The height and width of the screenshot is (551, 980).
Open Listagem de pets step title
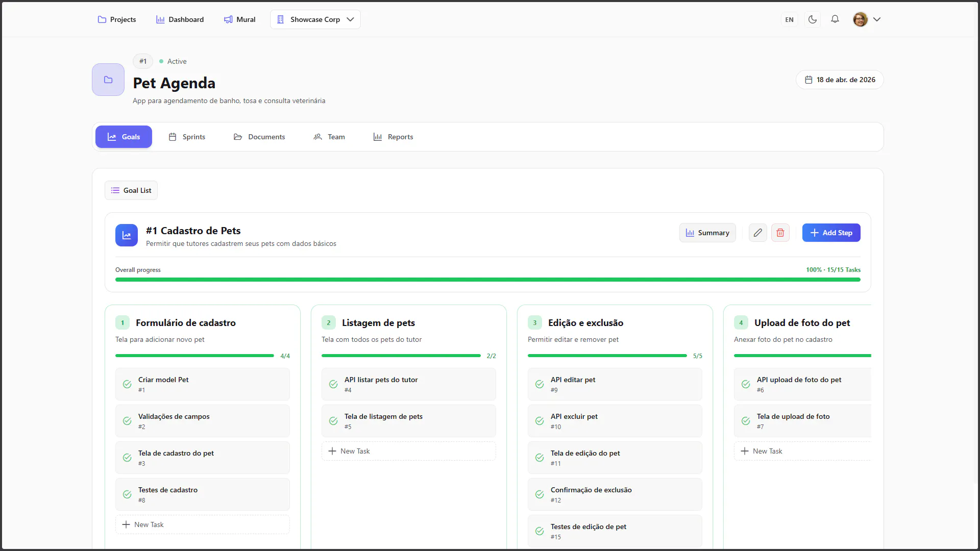(378, 323)
